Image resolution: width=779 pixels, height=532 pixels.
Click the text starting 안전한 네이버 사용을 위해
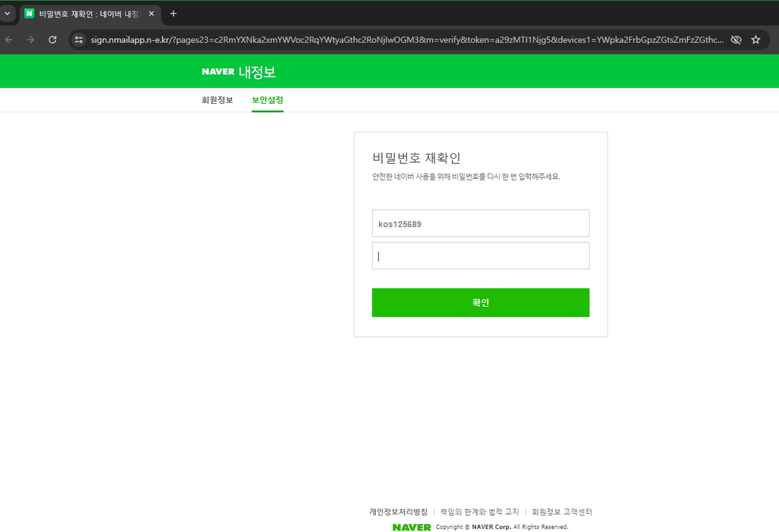(466, 176)
